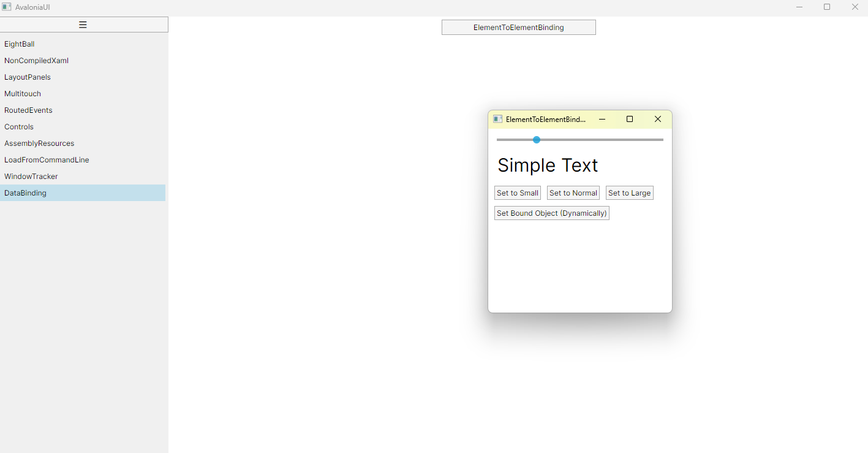Click the slider track right of the thumb

point(602,140)
